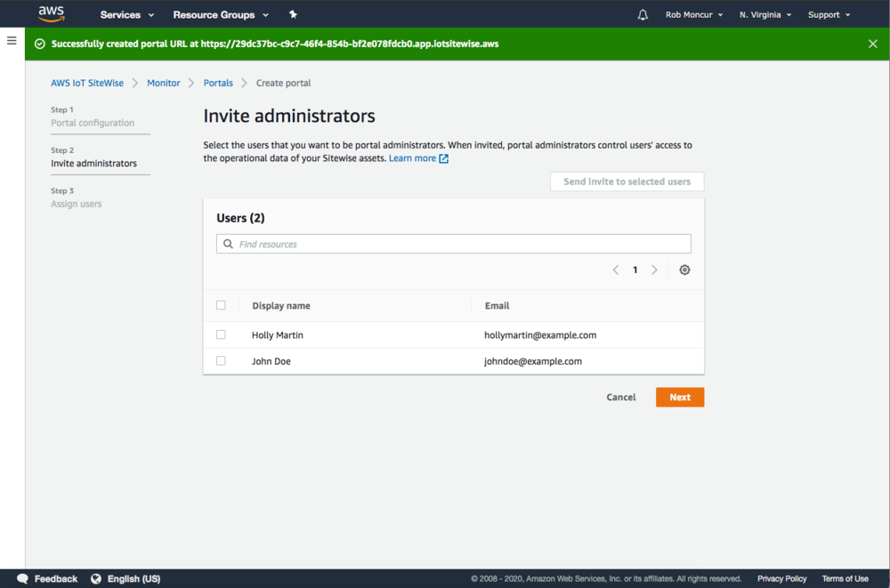Open the hamburger side navigation menu
Viewport: 890px width, 588px height.
pyautogui.click(x=12, y=41)
